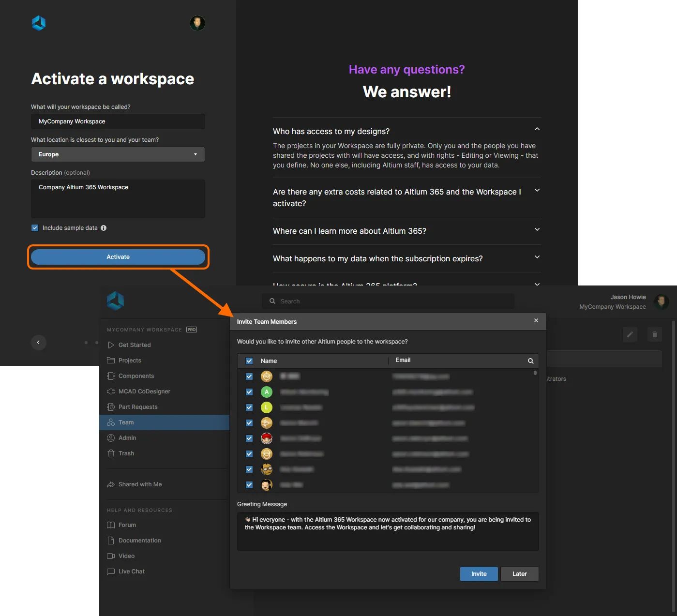Sort members by the Email column header
This screenshot has width=677, height=616.
click(403, 360)
